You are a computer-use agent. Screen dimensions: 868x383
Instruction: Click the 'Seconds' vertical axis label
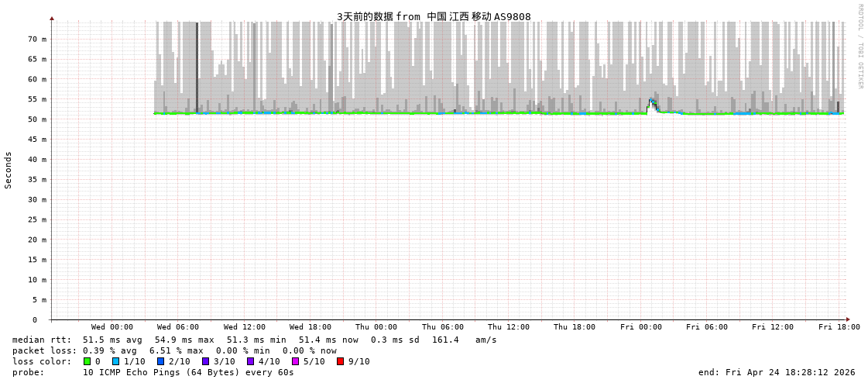[9, 170]
